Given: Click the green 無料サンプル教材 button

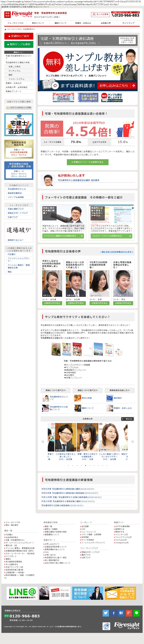Looking at the screenshot, I should click(19, 44).
